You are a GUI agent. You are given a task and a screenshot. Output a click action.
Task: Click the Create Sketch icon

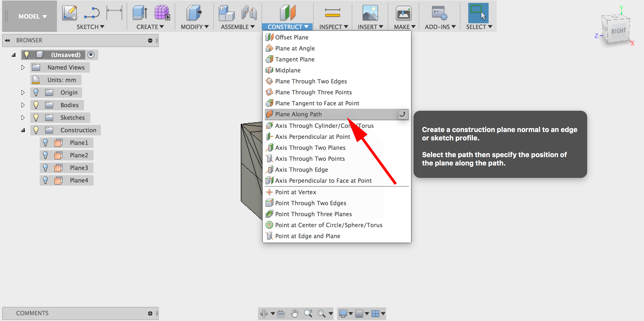coord(69,13)
